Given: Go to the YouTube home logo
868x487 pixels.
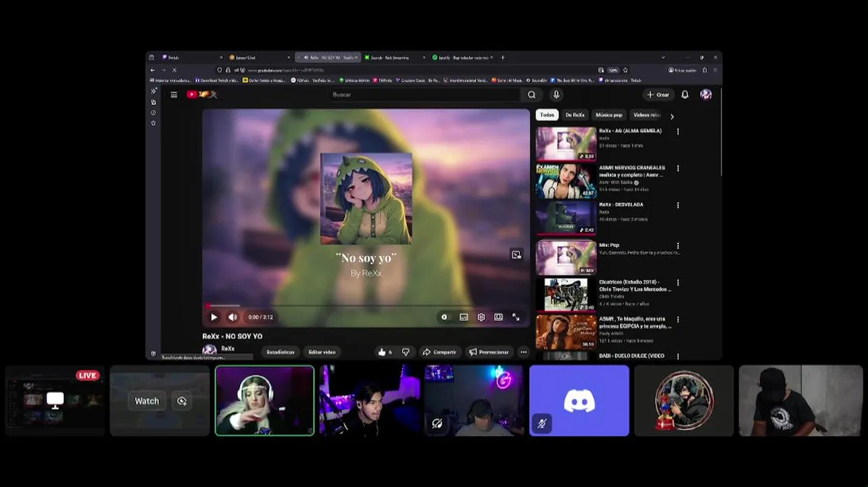Looking at the screenshot, I should point(201,95).
